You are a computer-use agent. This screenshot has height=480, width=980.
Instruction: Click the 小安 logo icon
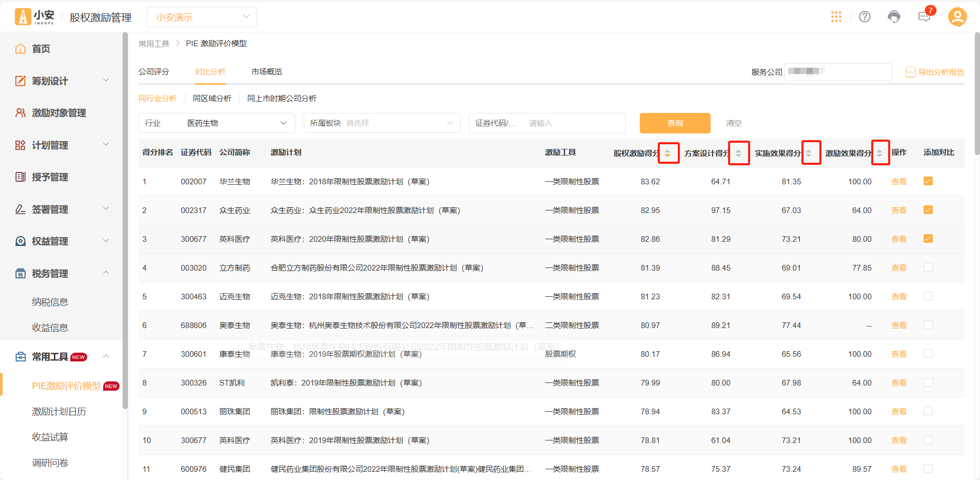click(23, 17)
